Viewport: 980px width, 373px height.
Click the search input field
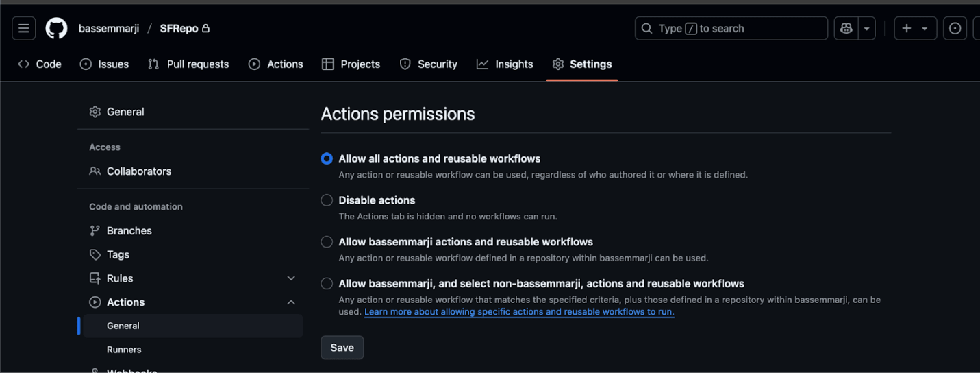point(731,28)
